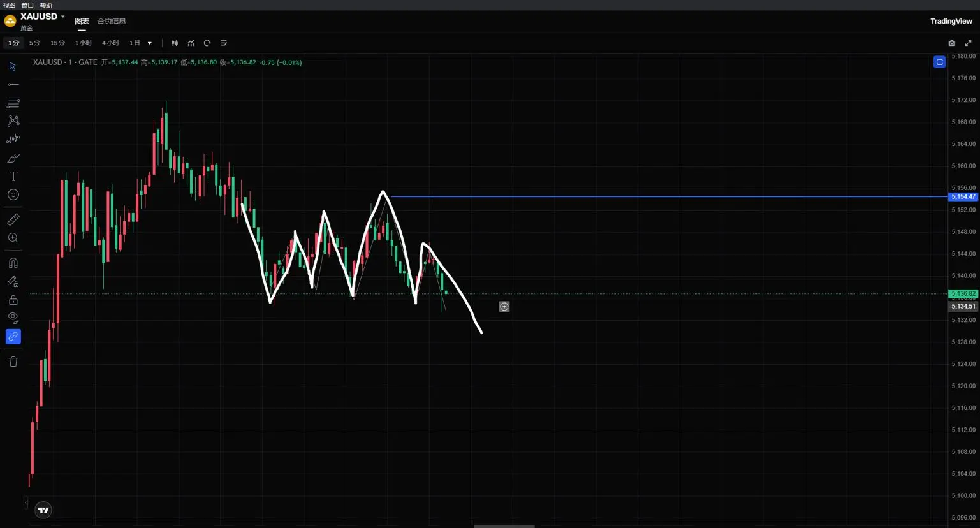The height and width of the screenshot is (528, 980).
Task: Switch to the 5分 timeframe
Action: click(34, 43)
